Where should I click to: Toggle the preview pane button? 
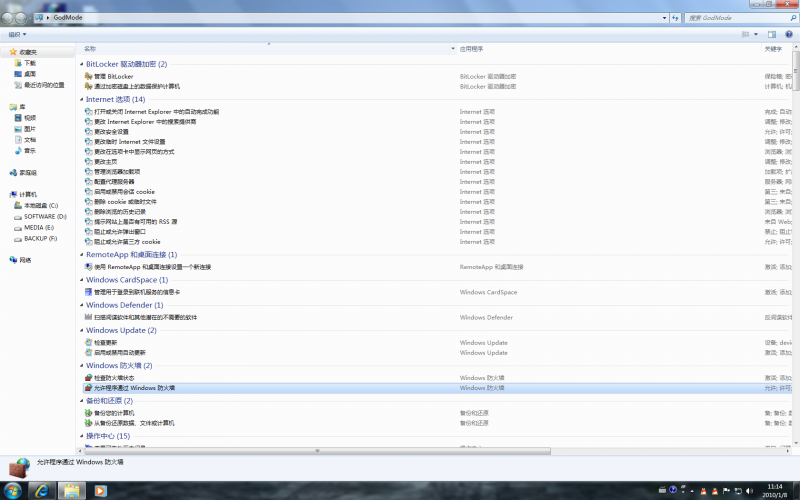click(772, 34)
